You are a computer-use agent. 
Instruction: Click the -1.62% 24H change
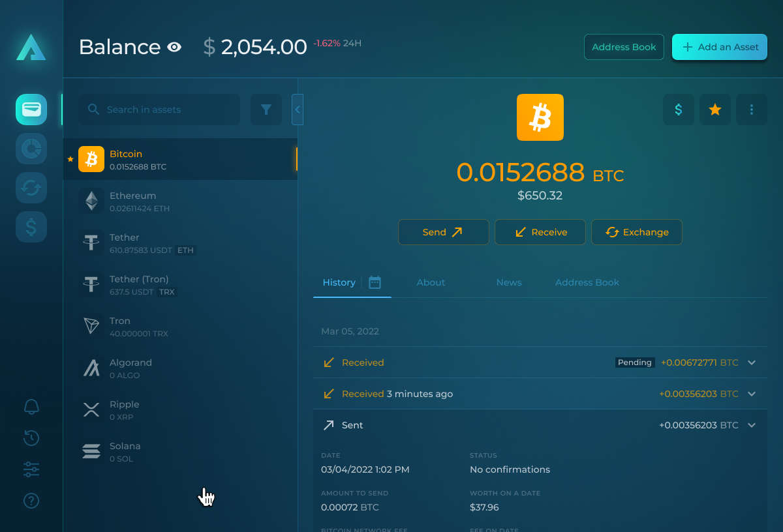tap(337, 44)
